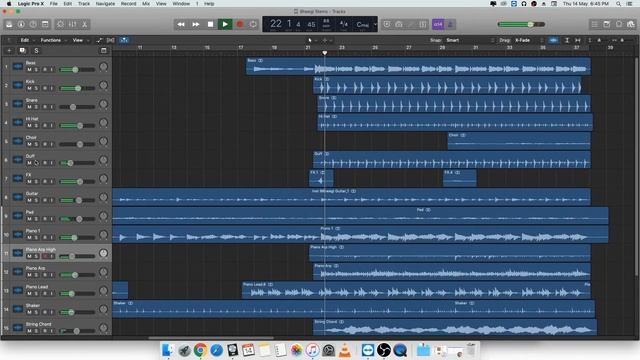Screen dimensions: 640x360
Task: Click the LCD position display 22 1
Action: pyautogui.click(x=282, y=24)
